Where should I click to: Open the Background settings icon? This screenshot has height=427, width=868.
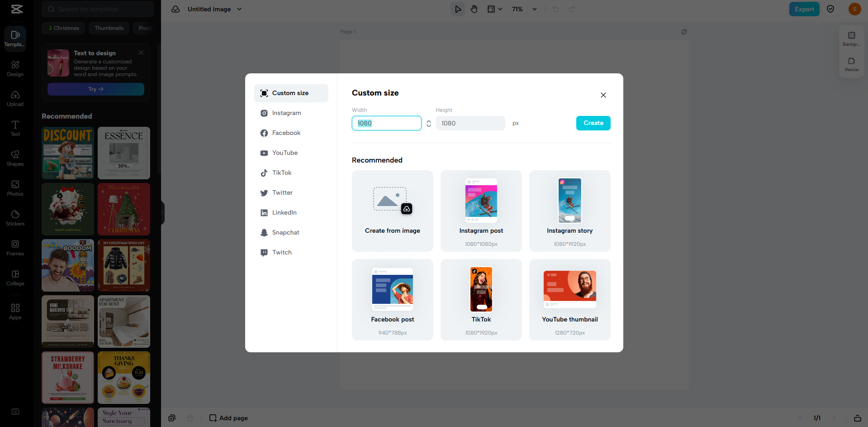coord(851,38)
